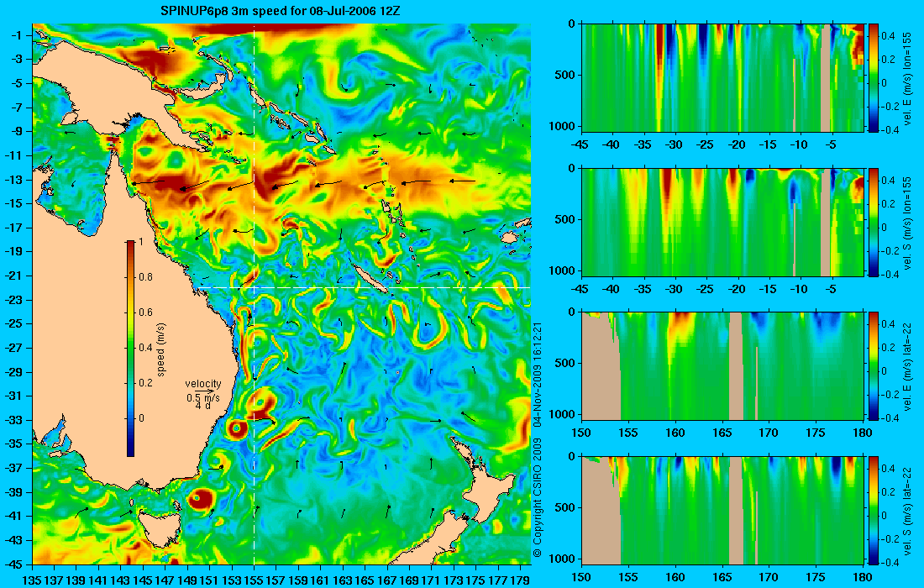Click the '-33' latitude tick on the main map
Viewport: 924px width, 588px height.
pyautogui.click(x=13, y=420)
